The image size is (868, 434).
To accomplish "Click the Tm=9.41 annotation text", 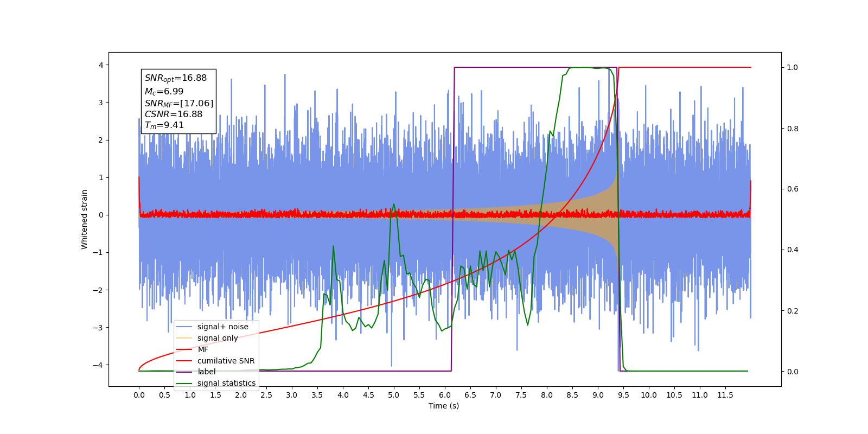I will (x=164, y=125).
